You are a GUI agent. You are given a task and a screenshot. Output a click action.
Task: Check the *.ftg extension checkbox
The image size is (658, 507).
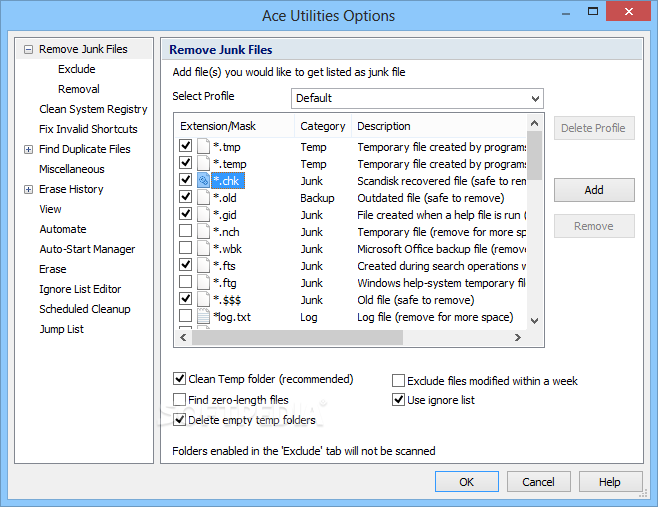[x=185, y=282]
